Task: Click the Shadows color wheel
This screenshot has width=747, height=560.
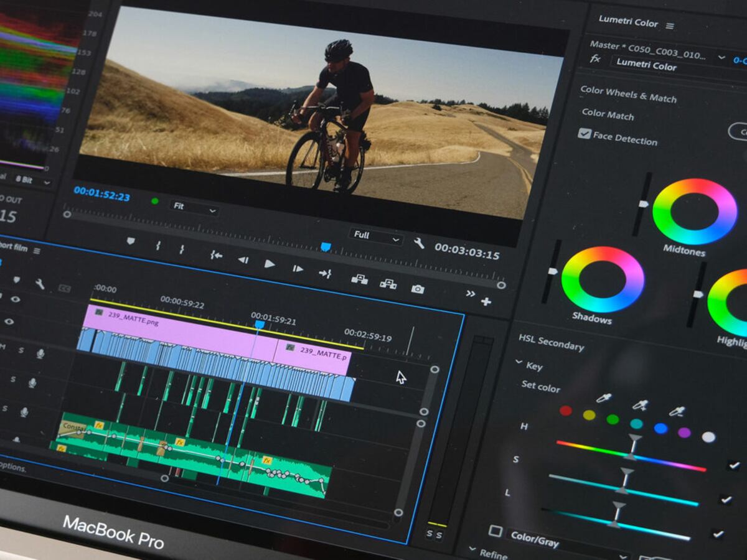Action: (x=603, y=279)
